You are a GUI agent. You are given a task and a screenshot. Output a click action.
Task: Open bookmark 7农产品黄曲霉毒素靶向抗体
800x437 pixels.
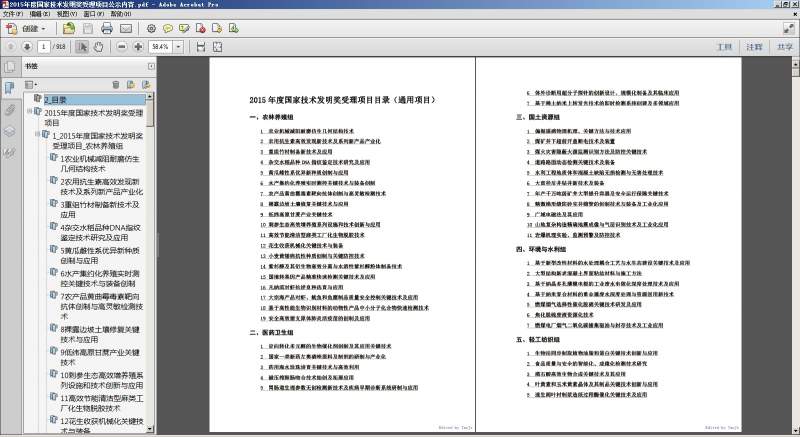tap(102, 306)
